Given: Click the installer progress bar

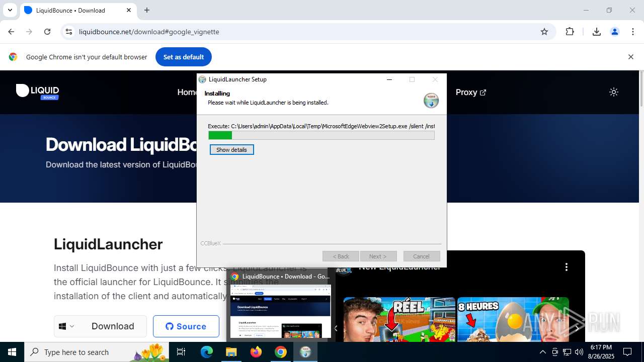Looking at the screenshot, I should point(321,135).
